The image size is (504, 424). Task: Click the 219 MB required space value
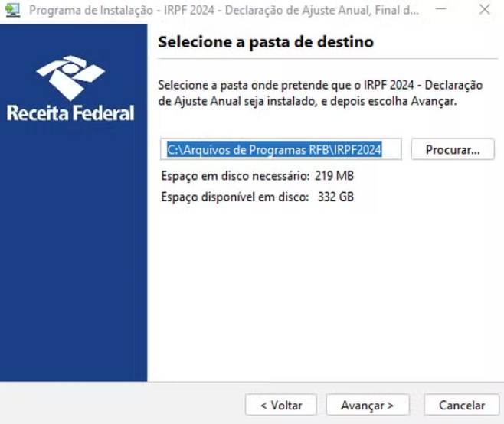[x=335, y=176]
